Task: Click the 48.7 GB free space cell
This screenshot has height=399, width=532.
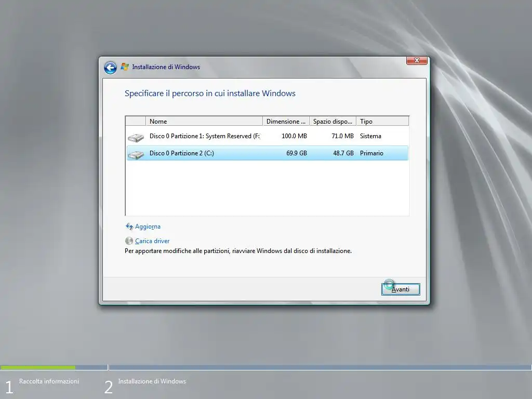Action: click(343, 153)
